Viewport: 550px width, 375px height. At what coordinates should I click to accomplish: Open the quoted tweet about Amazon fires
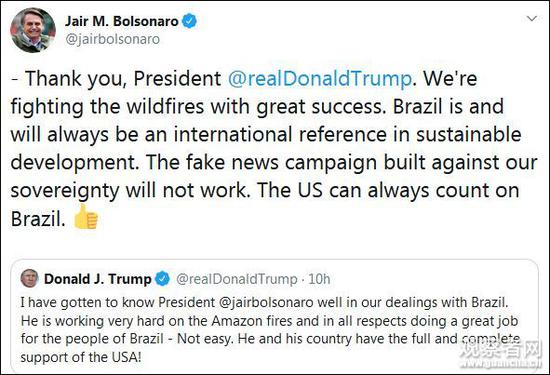274,316
